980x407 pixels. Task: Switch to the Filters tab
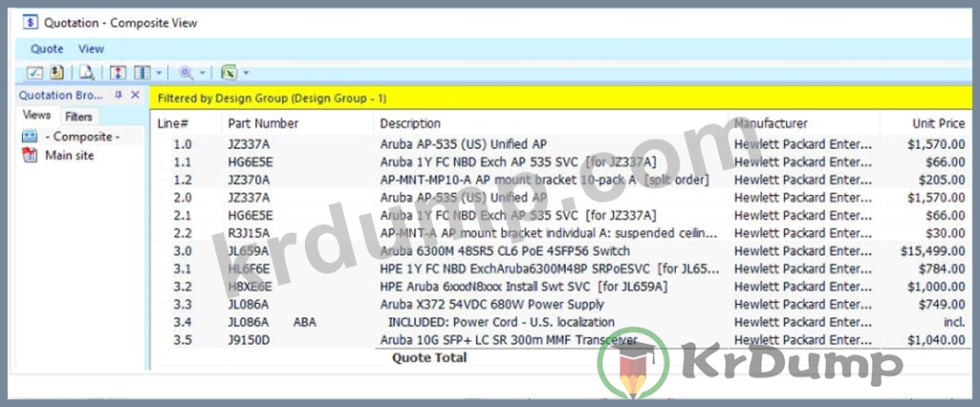click(78, 117)
